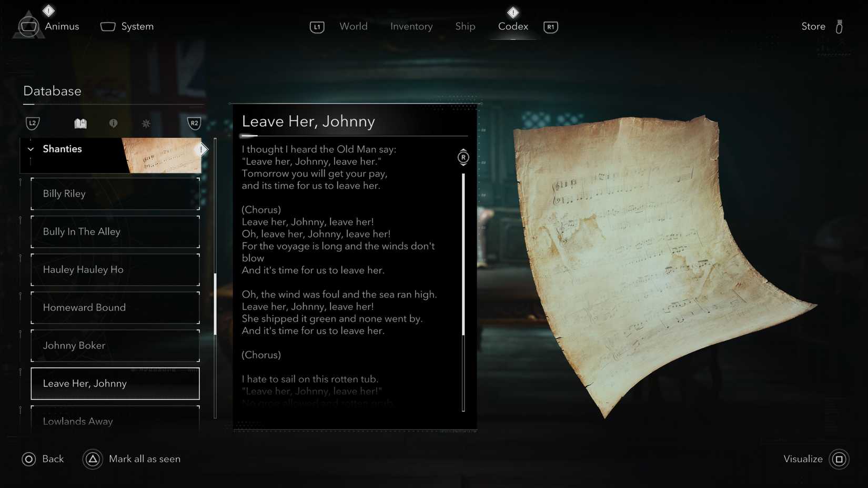Image resolution: width=868 pixels, height=488 pixels.
Task: Open the Bully In The Alley shanty
Action: [115, 231]
